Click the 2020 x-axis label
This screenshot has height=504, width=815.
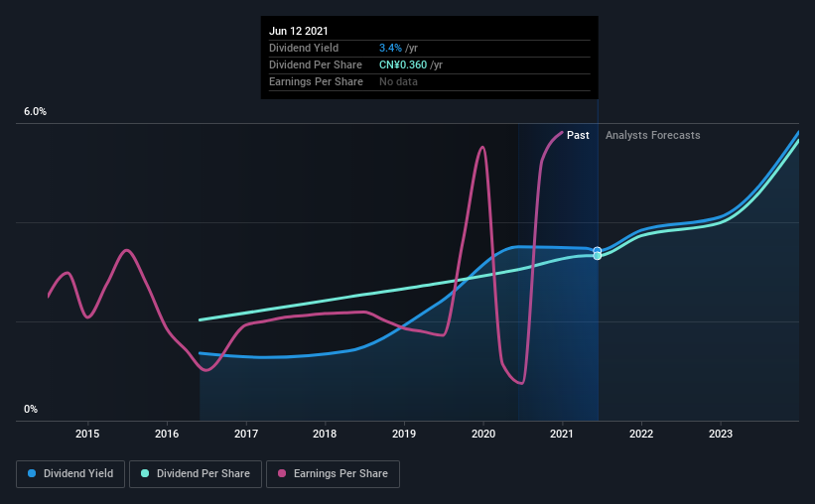point(483,434)
